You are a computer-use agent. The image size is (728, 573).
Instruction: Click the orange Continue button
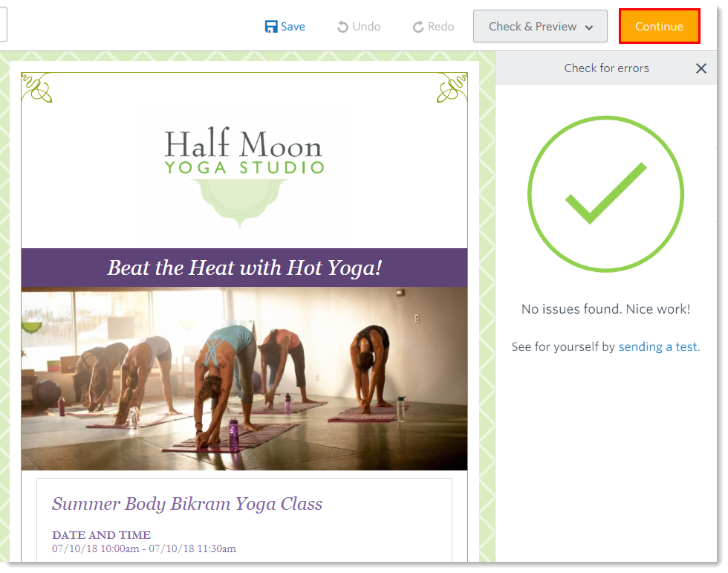(x=659, y=27)
